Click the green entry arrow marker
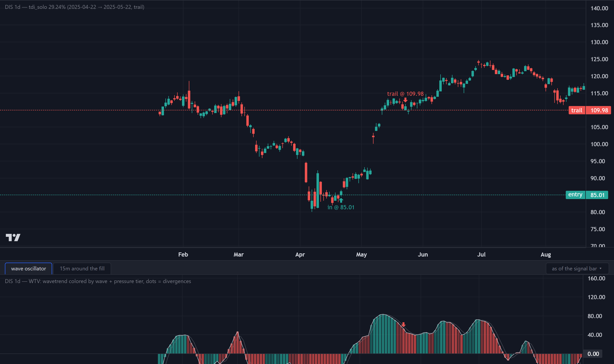The width and height of the screenshot is (614, 364). (x=341, y=200)
